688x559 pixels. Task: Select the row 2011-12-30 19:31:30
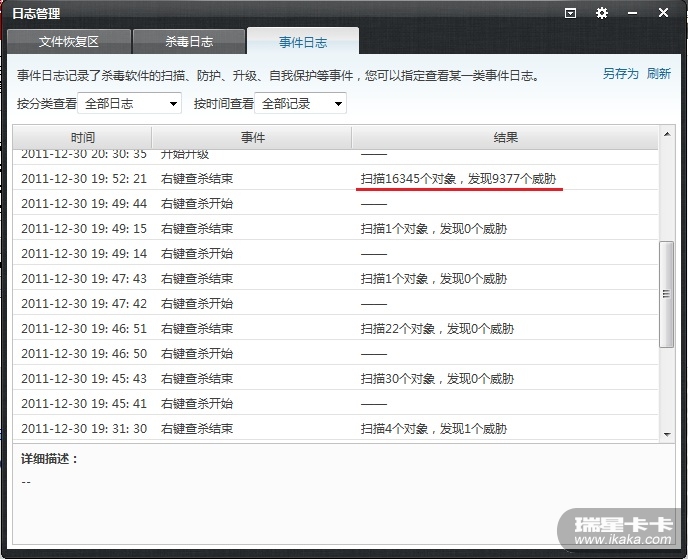[336, 429]
